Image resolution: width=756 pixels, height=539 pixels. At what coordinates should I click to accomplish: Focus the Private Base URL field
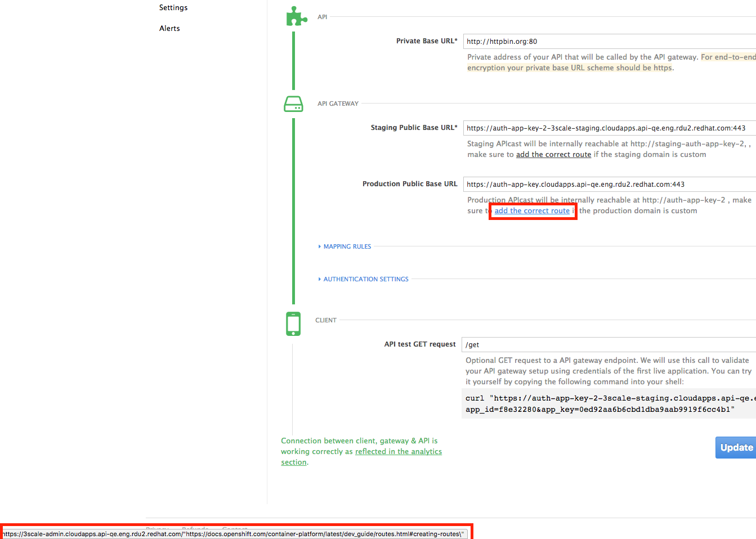click(x=610, y=42)
